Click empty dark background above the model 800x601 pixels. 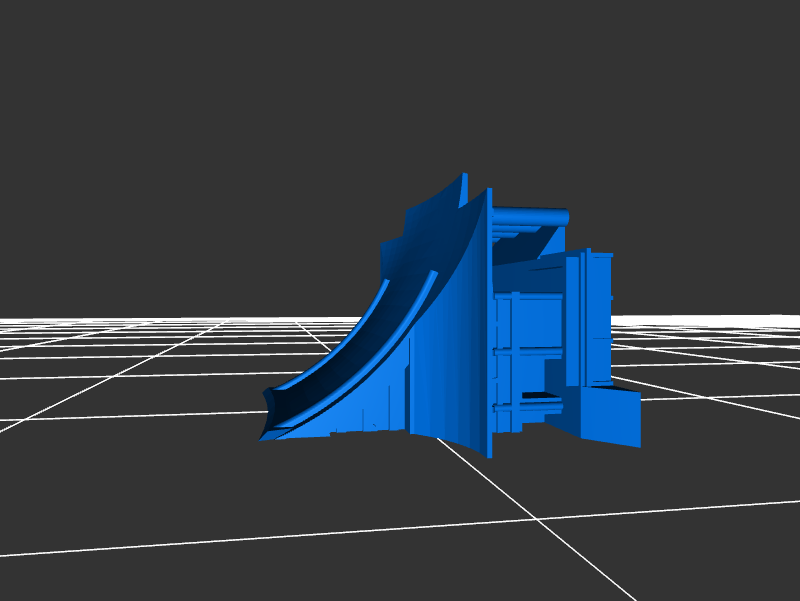click(x=400, y=80)
